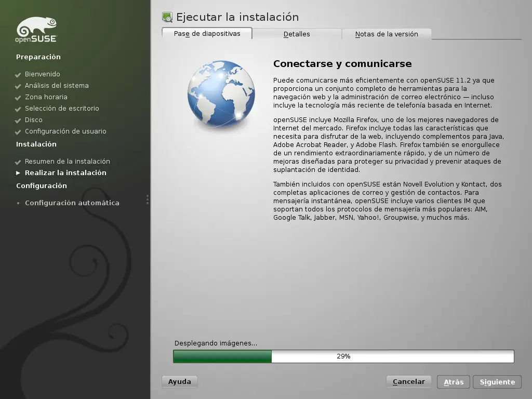Click the globe illustration in the slideshow

tap(221, 94)
